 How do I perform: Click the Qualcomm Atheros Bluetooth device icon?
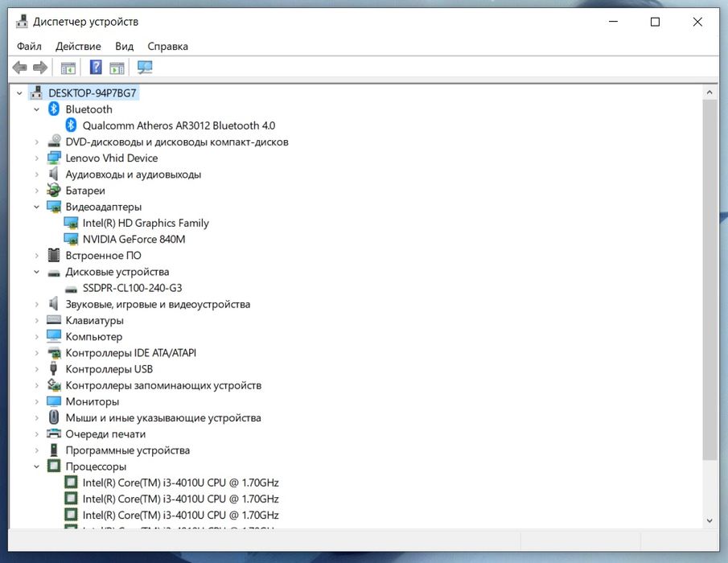[x=71, y=125]
